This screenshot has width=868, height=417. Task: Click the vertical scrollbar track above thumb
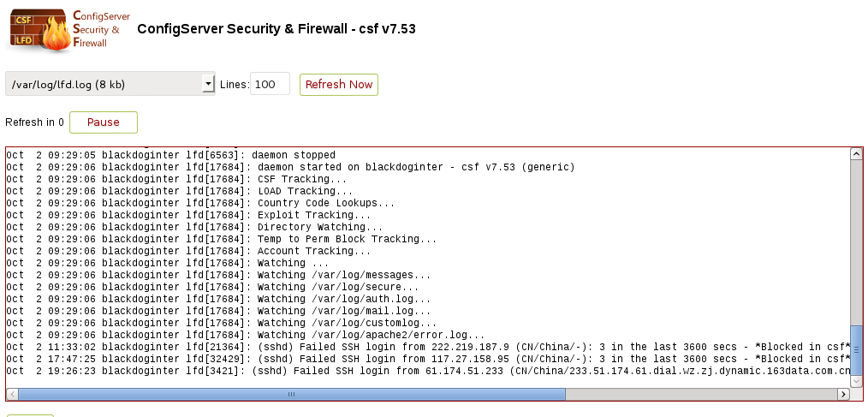[856, 242]
